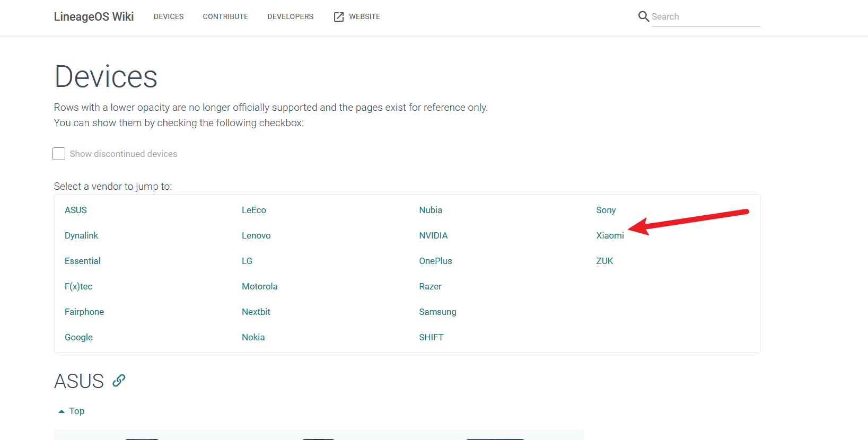868x440 pixels.
Task: Jump to Google devices
Action: point(78,337)
